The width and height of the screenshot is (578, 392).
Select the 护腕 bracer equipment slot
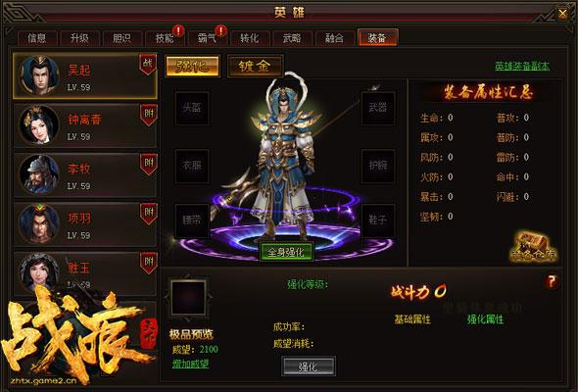[x=378, y=166]
